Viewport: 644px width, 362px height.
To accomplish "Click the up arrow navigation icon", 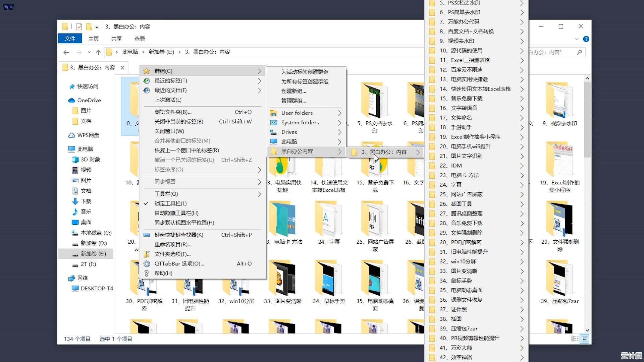I will pos(98,52).
